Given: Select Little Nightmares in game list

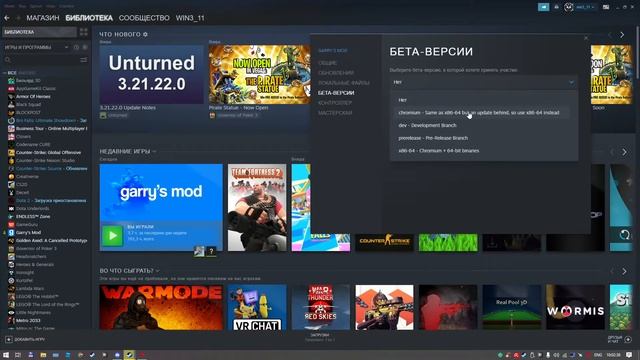Looking at the screenshot, I should [x=33, y=312].
